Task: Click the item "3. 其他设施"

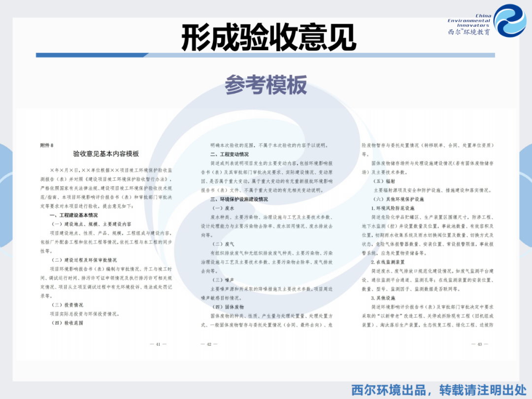Action: click(383, 298)
